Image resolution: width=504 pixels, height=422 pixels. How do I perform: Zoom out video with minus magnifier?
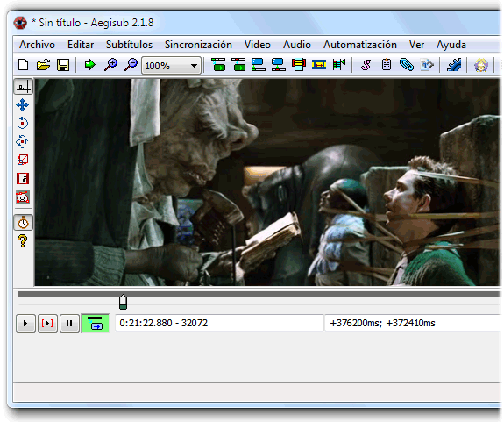131,65
